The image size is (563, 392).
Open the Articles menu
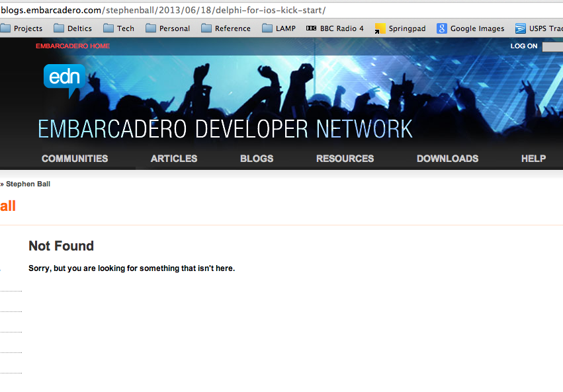[174, 159]
